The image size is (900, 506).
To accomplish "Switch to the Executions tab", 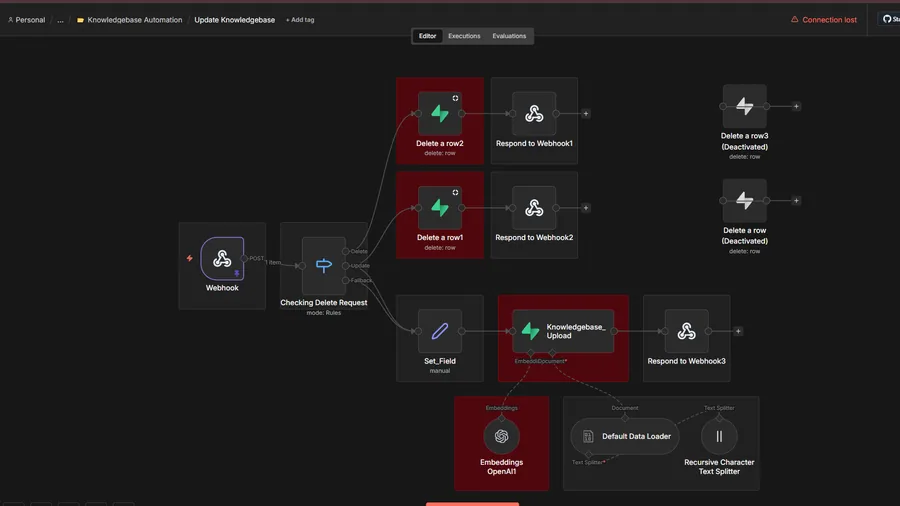I will (x=464, y=36).
